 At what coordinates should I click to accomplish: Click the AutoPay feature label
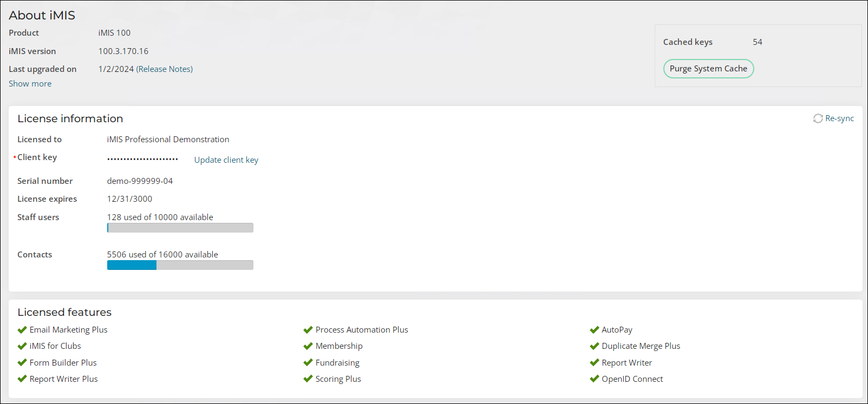tap(617, 330)
